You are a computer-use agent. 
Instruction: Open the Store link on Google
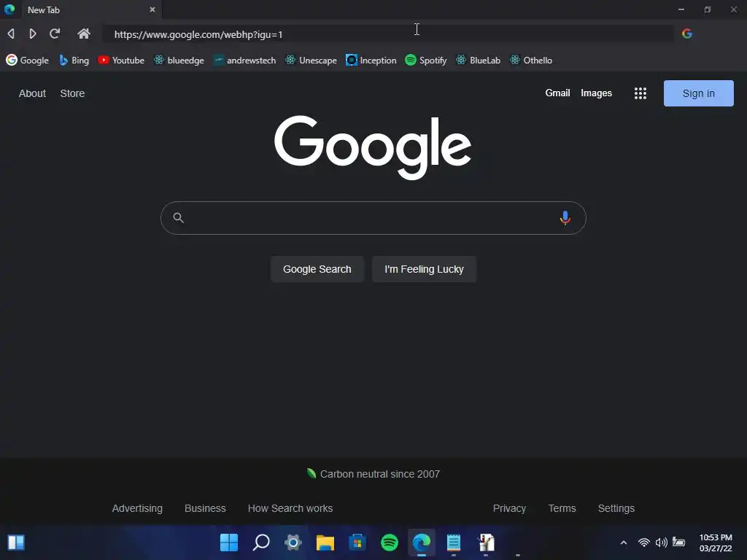pyautogui.click(x=72, y=93)
